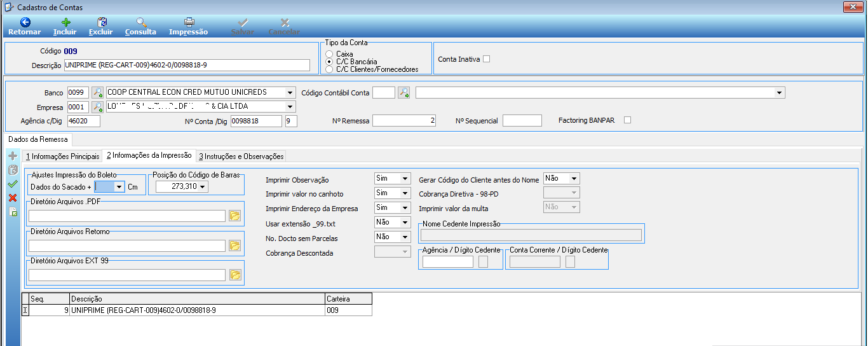Click the Empresa code field 0001

tap(78, 107)
